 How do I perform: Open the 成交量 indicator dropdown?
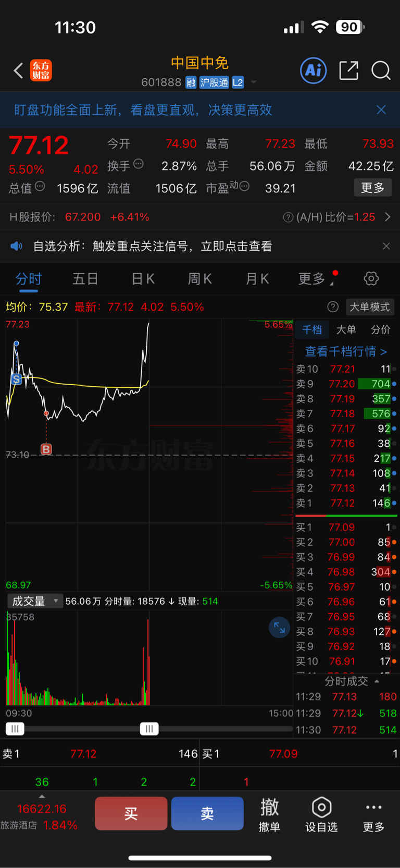[34, 601]
